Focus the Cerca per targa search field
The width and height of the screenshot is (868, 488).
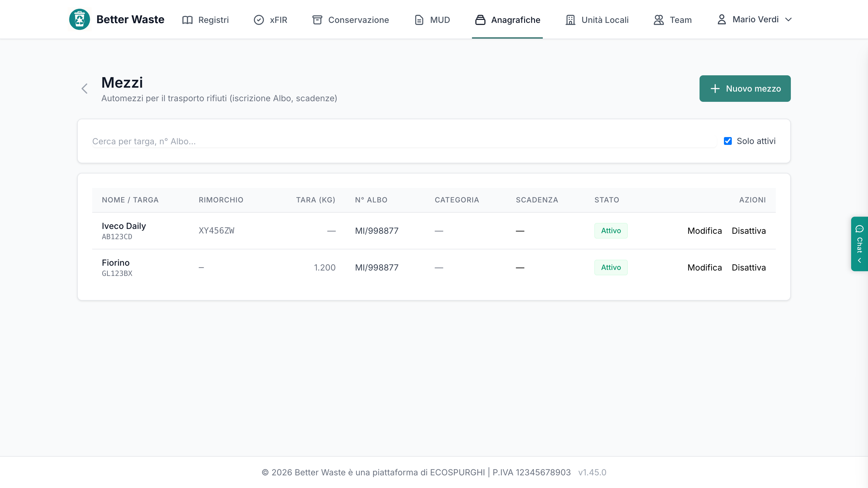(404, 141)
